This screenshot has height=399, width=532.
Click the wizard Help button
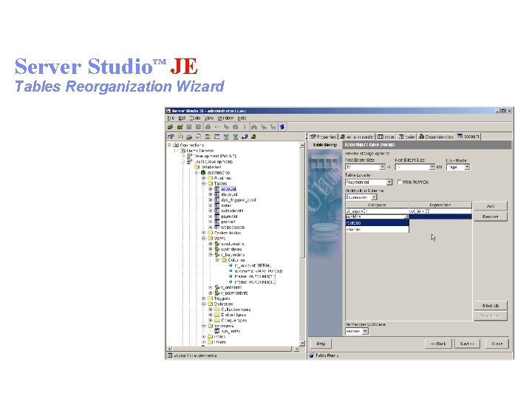tap(321, 344)
